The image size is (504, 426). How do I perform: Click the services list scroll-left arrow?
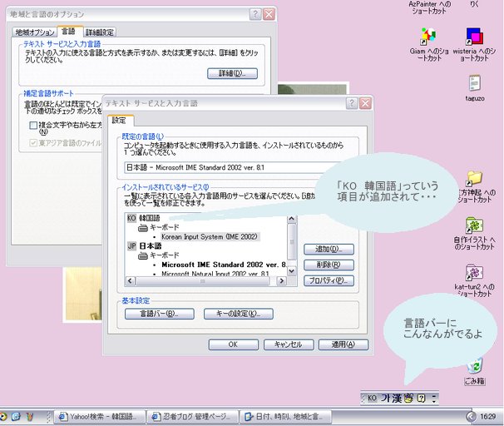pos(130,280)
